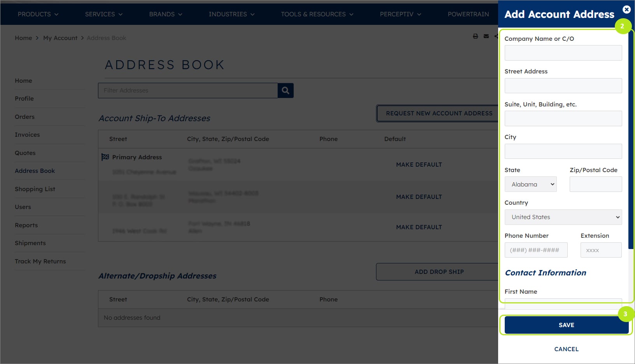Click the City input field
Image resolution: width=635 pixels, height=364 pixels.
563,151
